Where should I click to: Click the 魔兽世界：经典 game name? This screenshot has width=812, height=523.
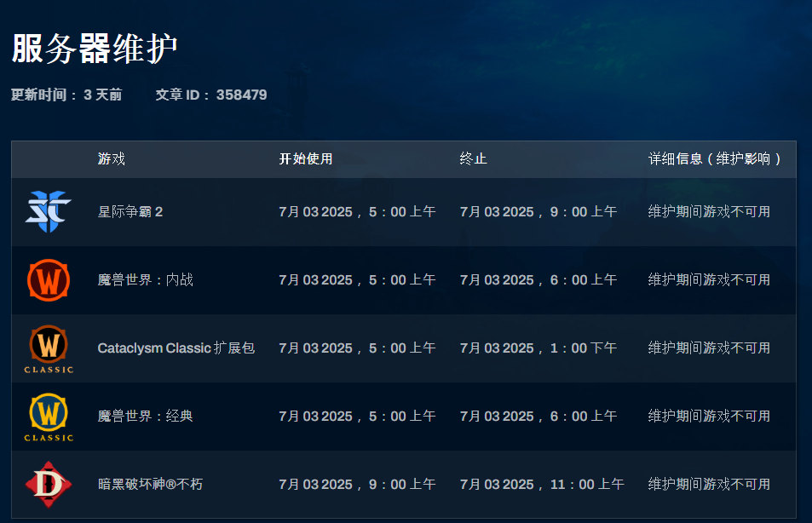click(x=146, y=417)
